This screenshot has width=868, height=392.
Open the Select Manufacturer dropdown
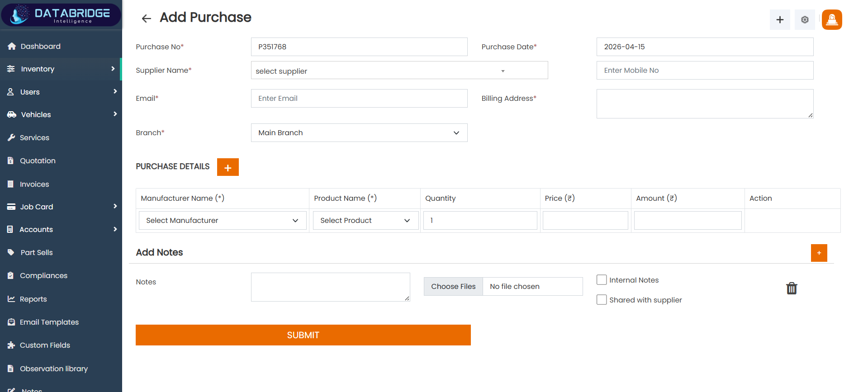point(223,220)
